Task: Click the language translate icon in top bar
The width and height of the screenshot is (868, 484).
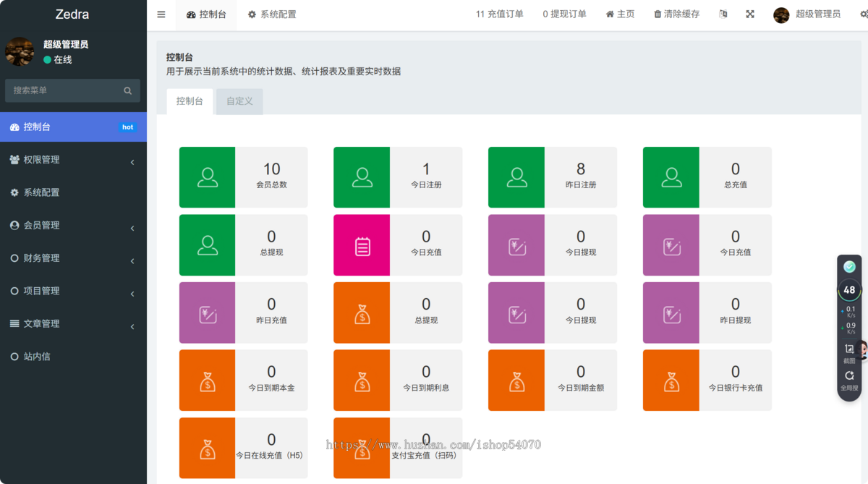Action: click(723, 14)
